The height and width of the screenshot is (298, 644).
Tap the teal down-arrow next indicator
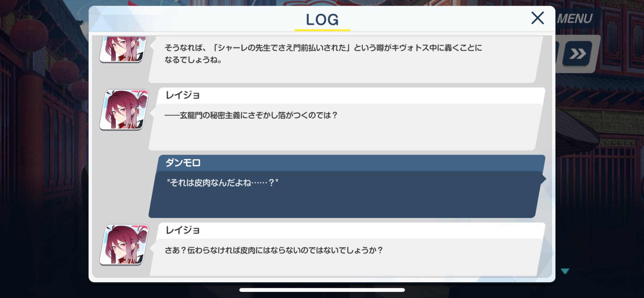click(565, 271)
